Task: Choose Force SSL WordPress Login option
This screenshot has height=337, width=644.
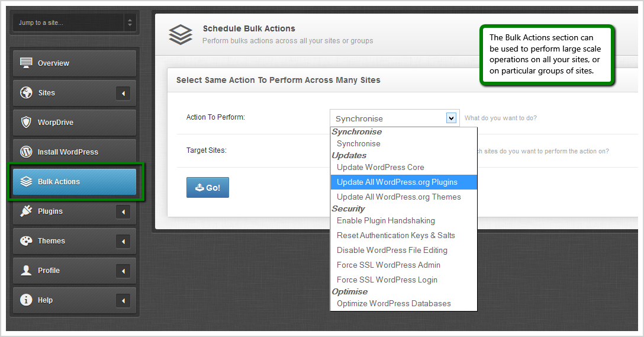Action: pyautogui.click(x=404, y=280)
